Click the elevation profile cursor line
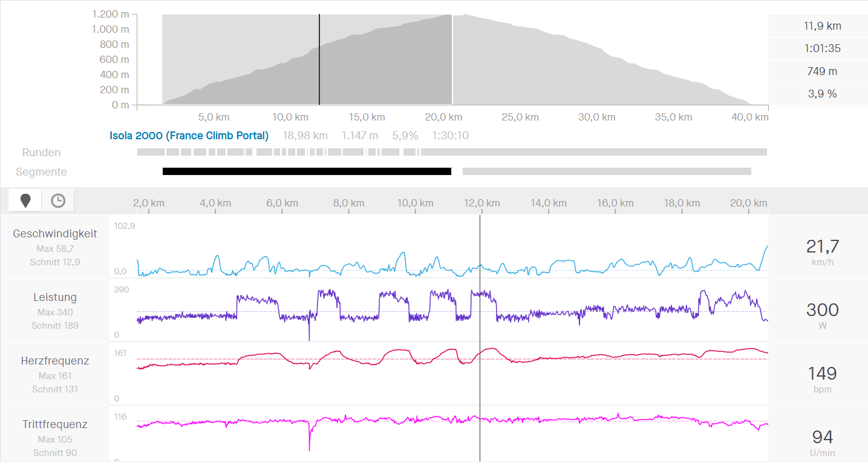The width and height of the screenshot is (868, 462). [x=319, y=59]
